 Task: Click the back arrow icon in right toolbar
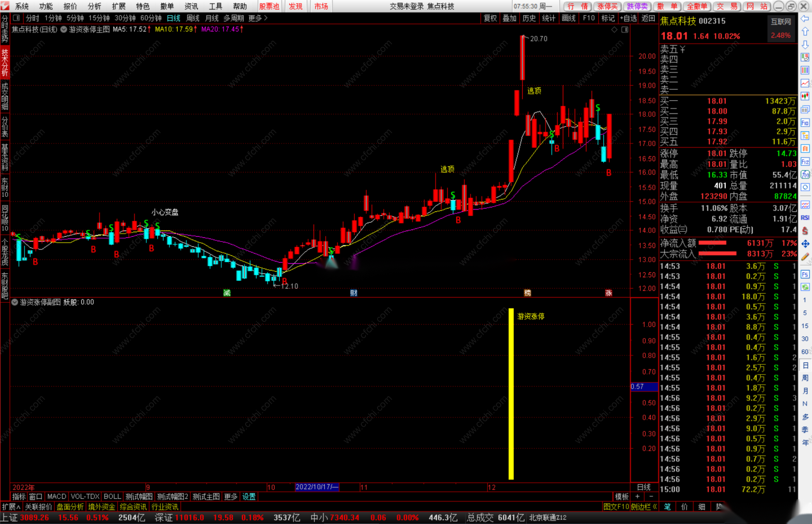coord(805,19)
